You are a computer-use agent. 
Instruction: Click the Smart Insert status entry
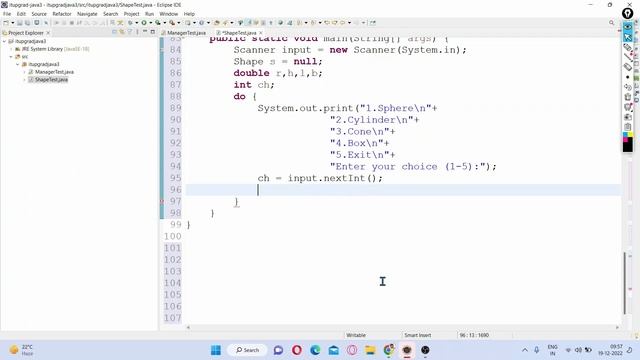pyautogui.click(x=418, y=335)
